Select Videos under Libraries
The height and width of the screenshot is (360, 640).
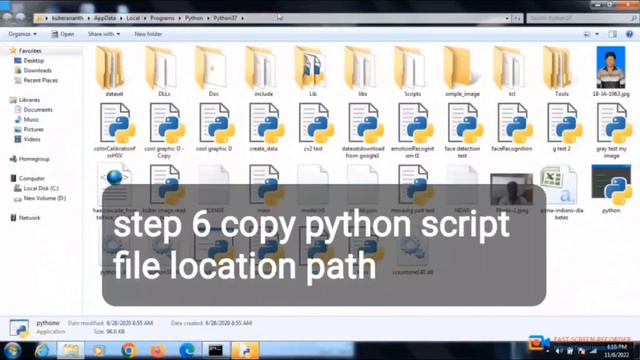[x=32, y=139]
